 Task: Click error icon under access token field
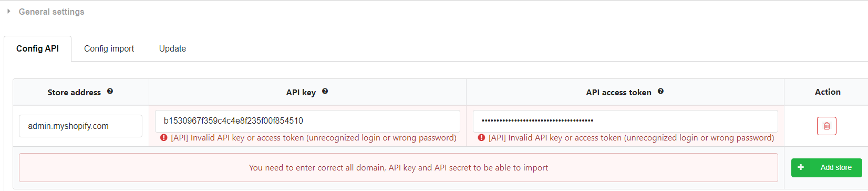pyautogui.click(x=481, y=138)
